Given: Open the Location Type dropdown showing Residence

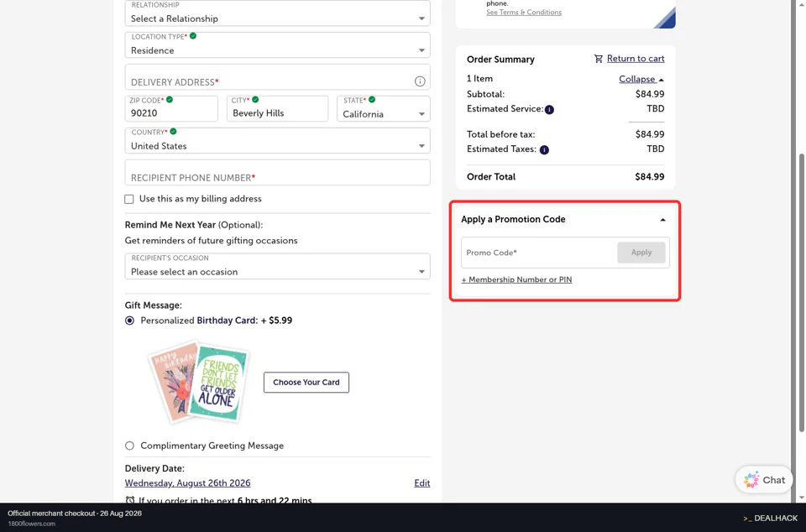Looking at the screenshot, I should [278, 44].
